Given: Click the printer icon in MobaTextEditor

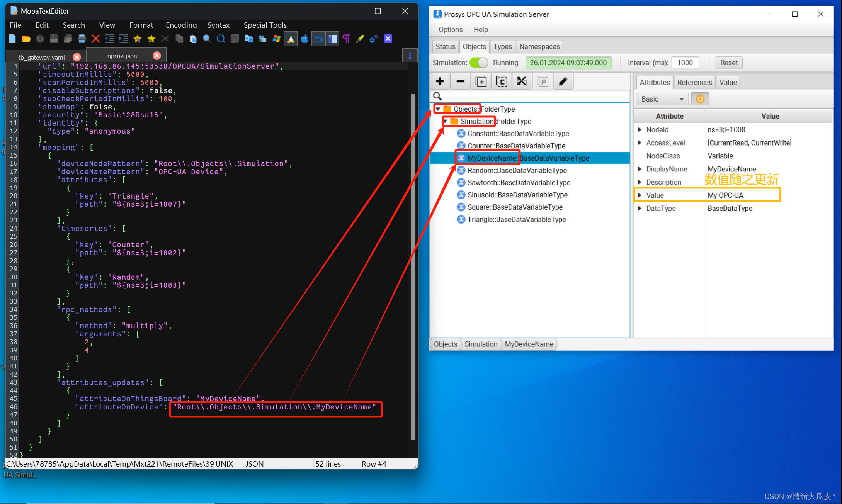Looking at the screenshot, I should (82, 39).
